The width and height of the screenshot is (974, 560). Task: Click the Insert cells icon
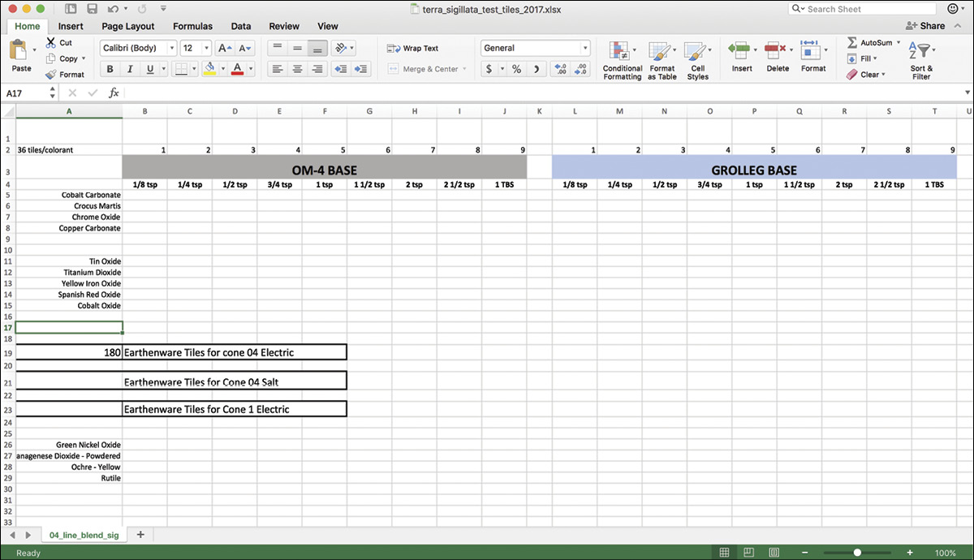point(739,50)
